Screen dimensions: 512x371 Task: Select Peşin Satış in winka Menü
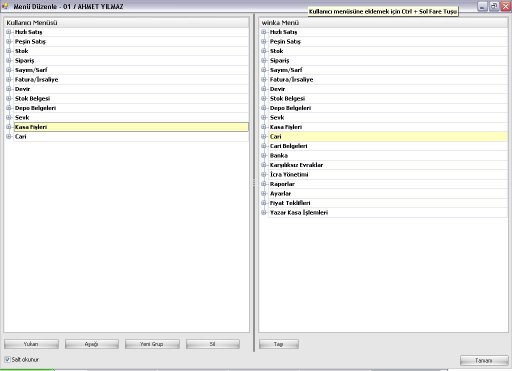coord(285,41)
